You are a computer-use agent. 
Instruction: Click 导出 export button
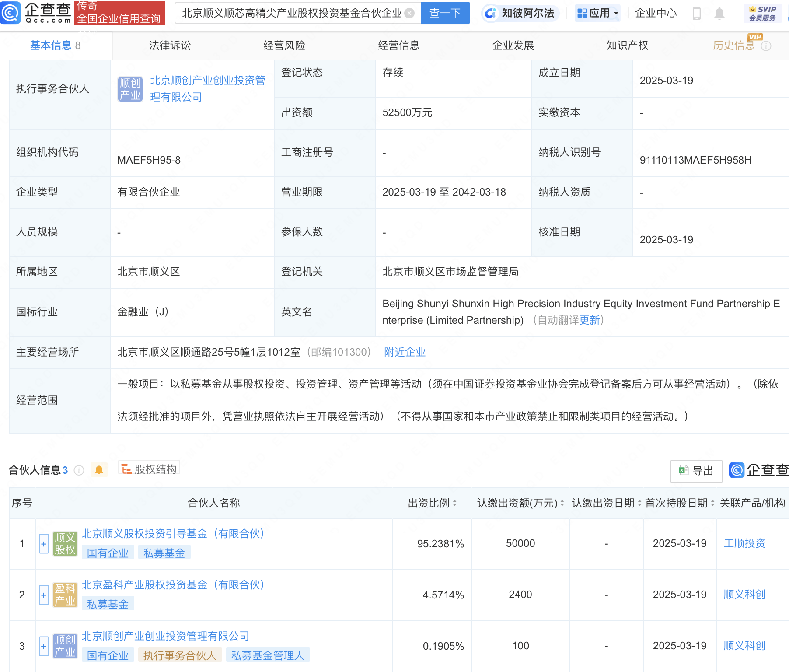[696, 471]
